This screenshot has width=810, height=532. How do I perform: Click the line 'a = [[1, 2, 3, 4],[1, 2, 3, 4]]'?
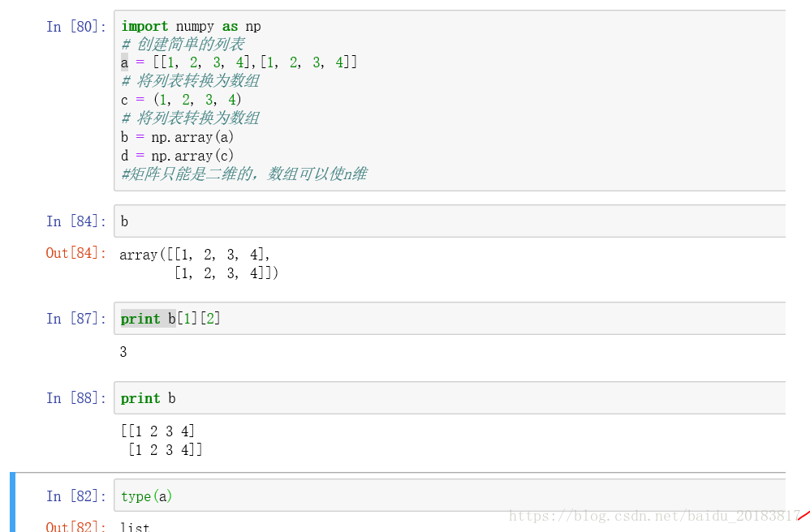tap(239, 62)
